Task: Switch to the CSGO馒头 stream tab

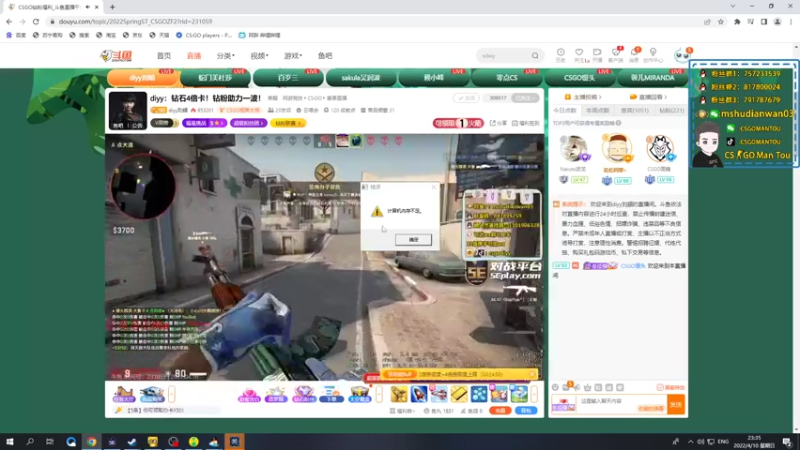Action: tap(580, 78)
